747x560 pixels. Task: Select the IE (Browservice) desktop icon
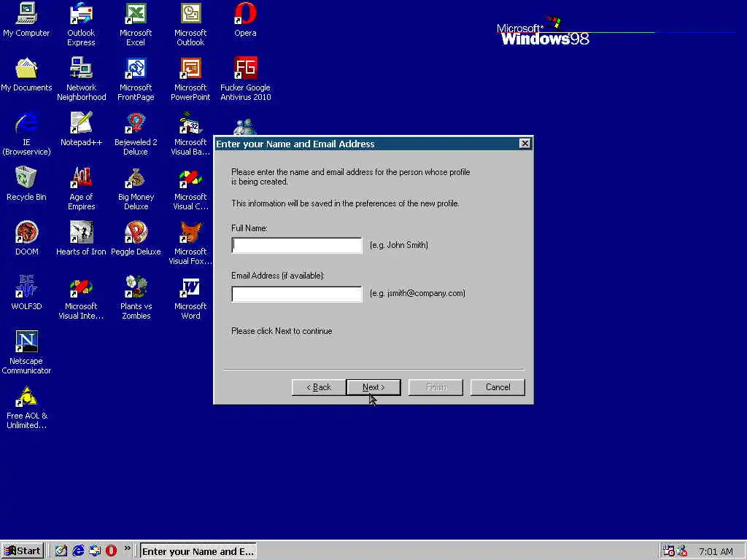pyautogui.click(x=26, y=133)
